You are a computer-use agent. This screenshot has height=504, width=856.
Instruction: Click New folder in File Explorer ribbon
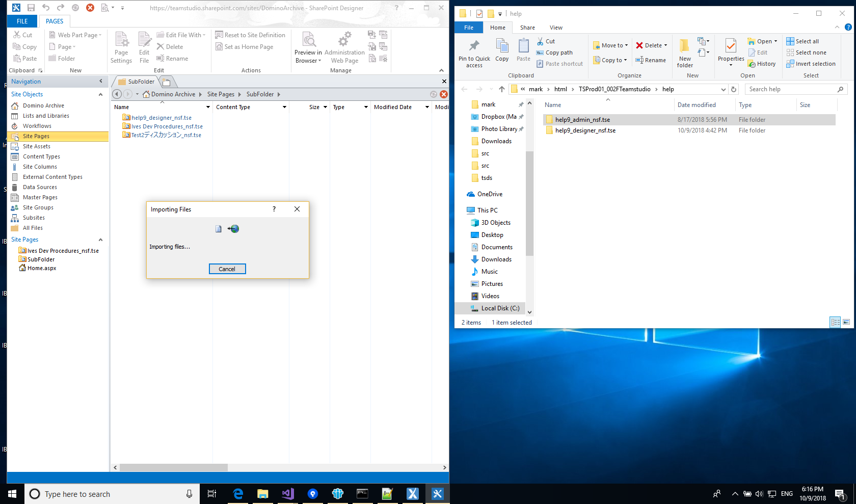(685, 53)
